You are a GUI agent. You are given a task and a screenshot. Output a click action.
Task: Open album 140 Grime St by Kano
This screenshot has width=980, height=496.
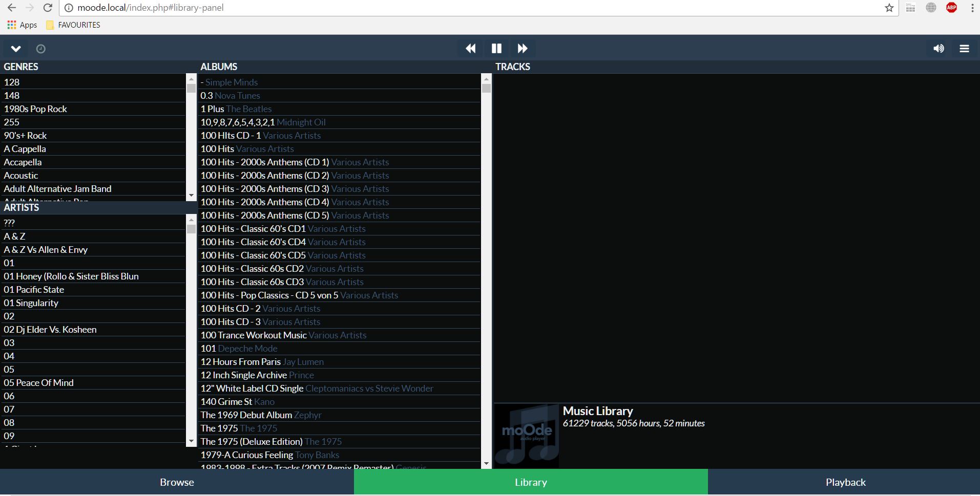[x=339, y=401]
